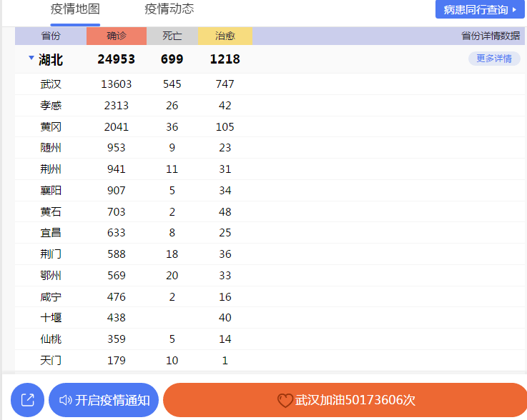Click the 省份详情数据 header label
The width and height of the screenshot is (527, 420).
tap(491, 36)
